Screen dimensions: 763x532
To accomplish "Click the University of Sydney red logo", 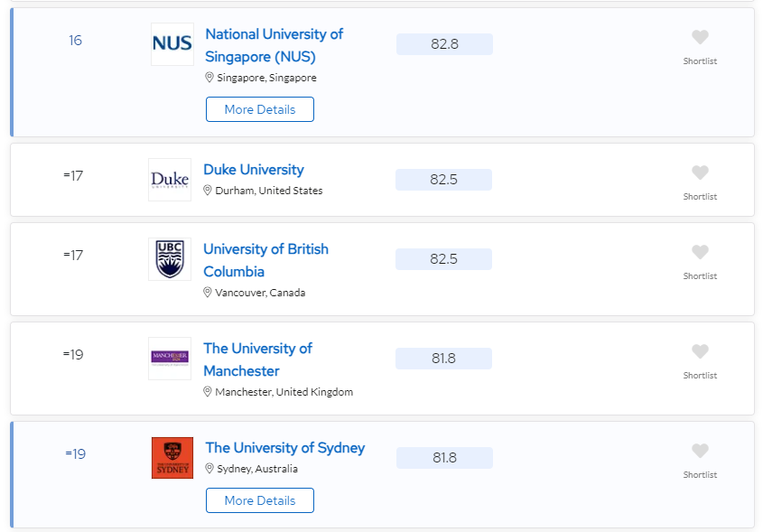I will (x=172, y=458).
